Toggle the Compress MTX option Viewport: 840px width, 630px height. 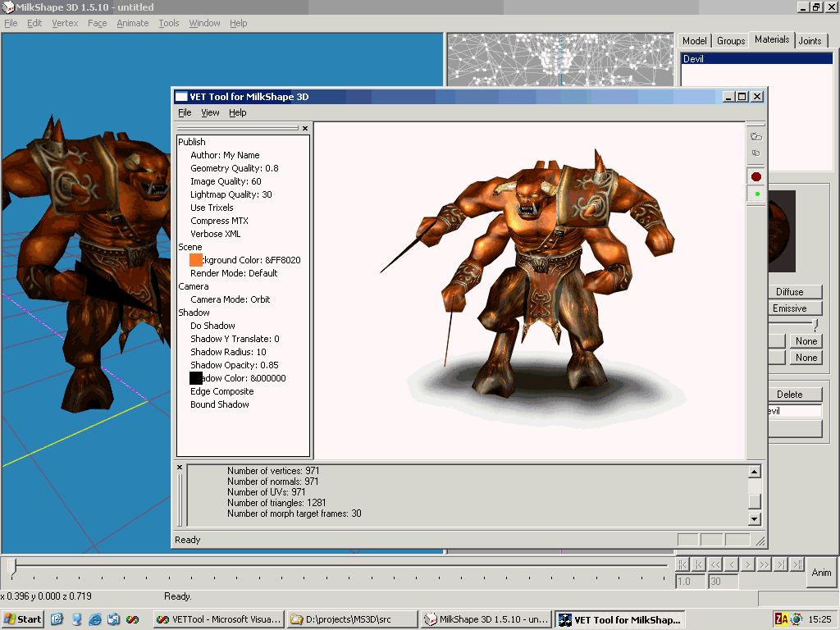pyautogui.click(x=220, y=221)
